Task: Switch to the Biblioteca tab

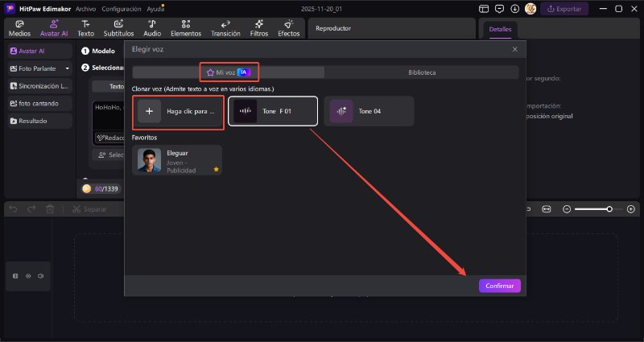Action: coord(422,72)
